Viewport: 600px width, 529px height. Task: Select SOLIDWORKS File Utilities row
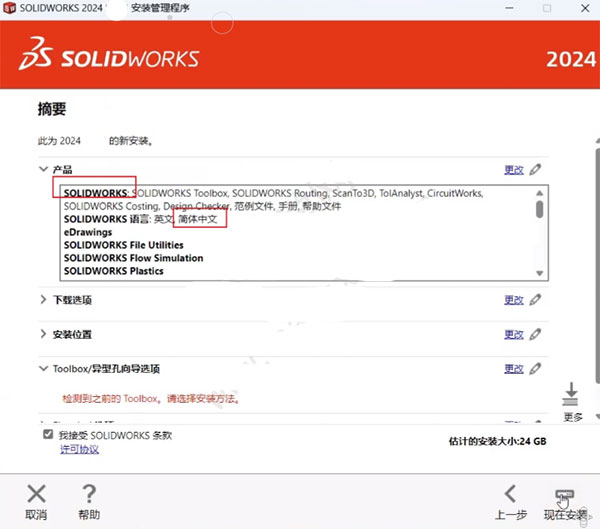(124, 245)
